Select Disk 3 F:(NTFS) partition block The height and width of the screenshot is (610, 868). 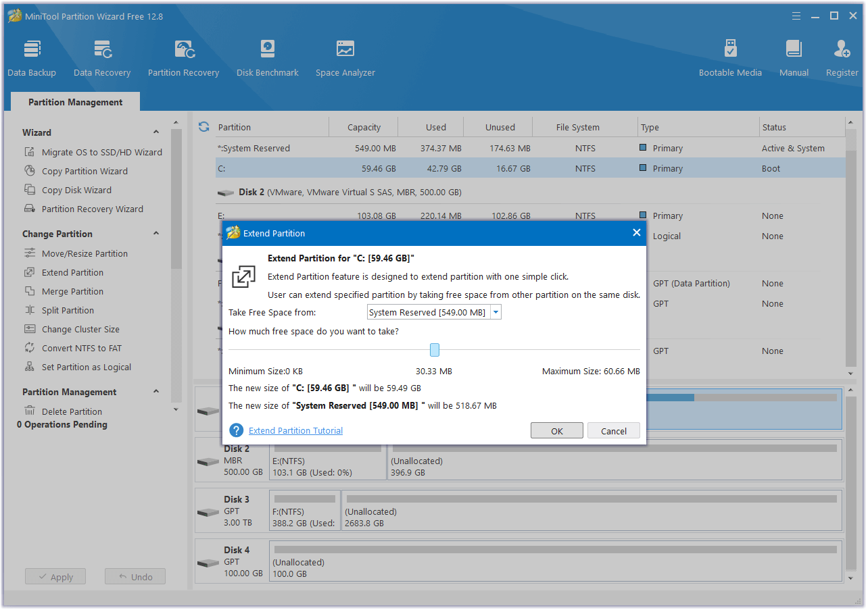click(305, 511)
